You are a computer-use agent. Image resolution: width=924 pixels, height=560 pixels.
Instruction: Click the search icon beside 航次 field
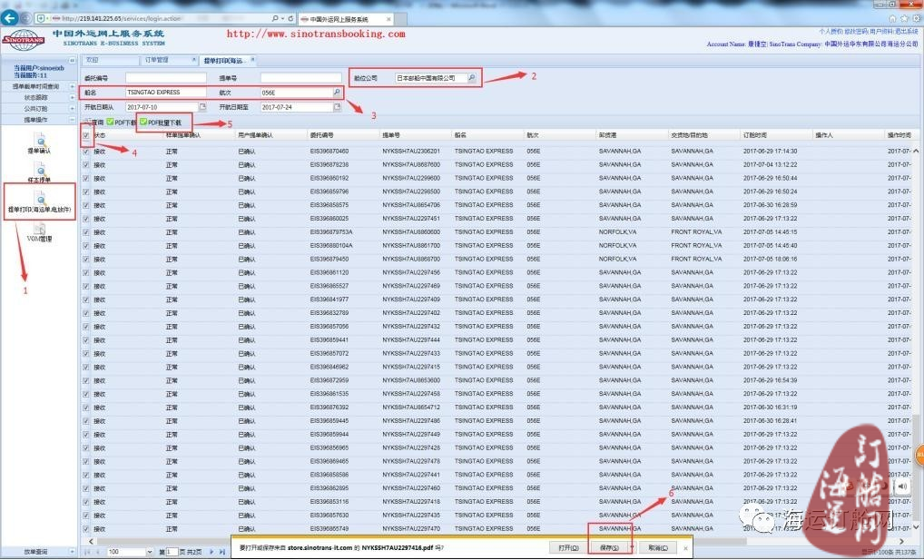[x=337, y=93]
